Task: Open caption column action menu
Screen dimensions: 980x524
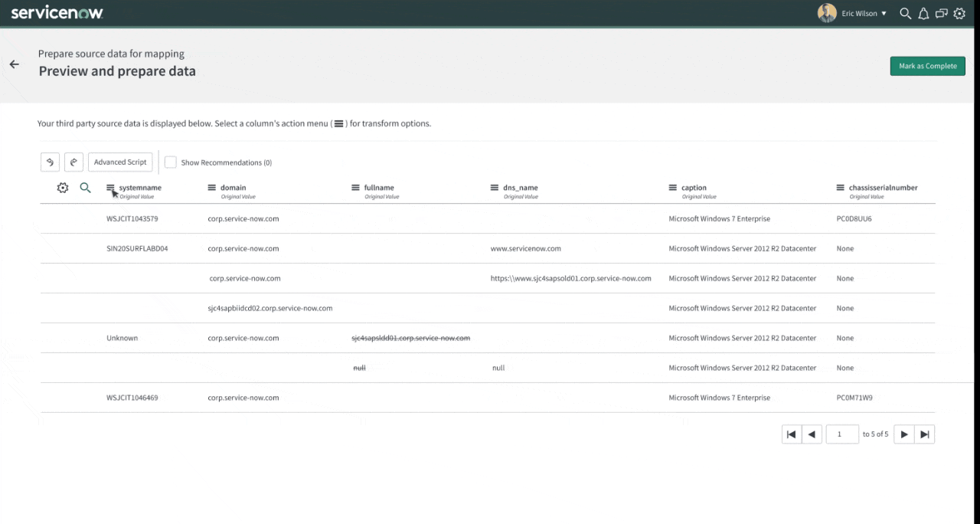Action: (673, 188)
